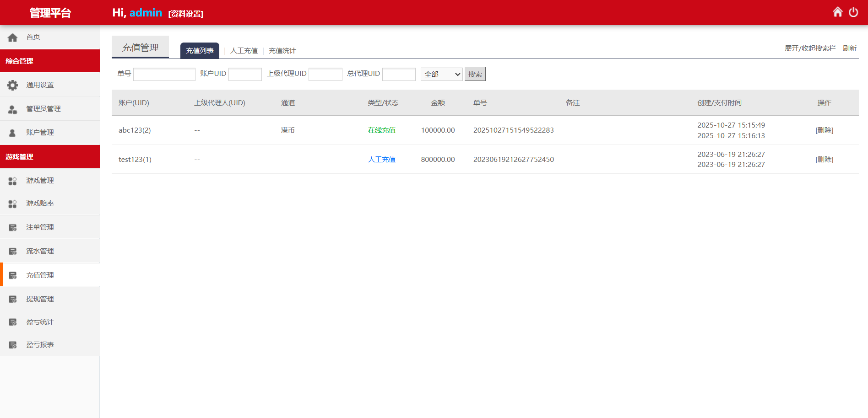The width and height of the screenshot is (868, 418).
Task: Click the icon beside 注单管理
Action: 12,227
